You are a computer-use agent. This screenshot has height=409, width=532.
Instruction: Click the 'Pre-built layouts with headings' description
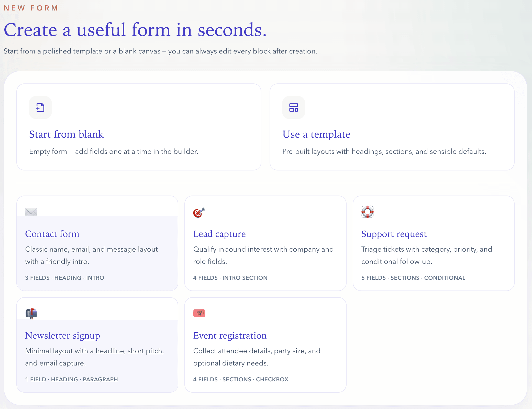click(x=384, y=152)
